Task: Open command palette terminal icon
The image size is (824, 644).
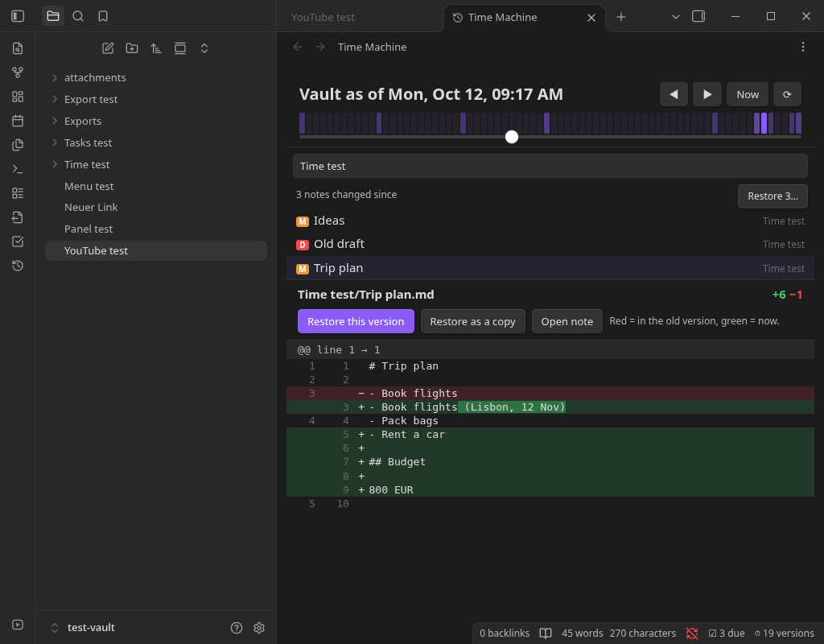Action: click(x=18, y=169)
